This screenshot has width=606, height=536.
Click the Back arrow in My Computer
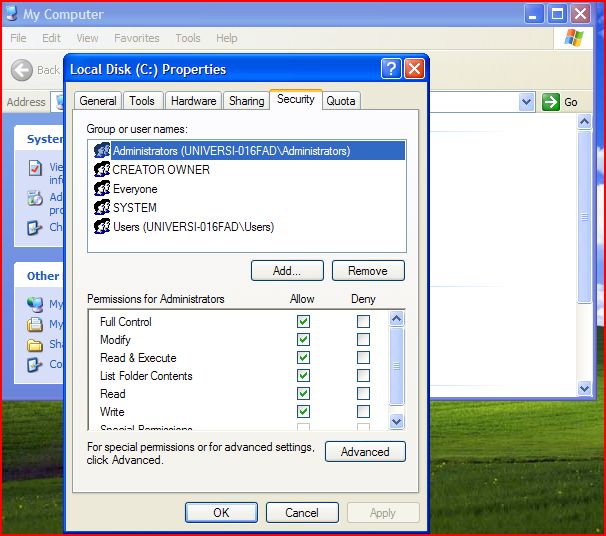pyautogui.click(x=22, y=70)
